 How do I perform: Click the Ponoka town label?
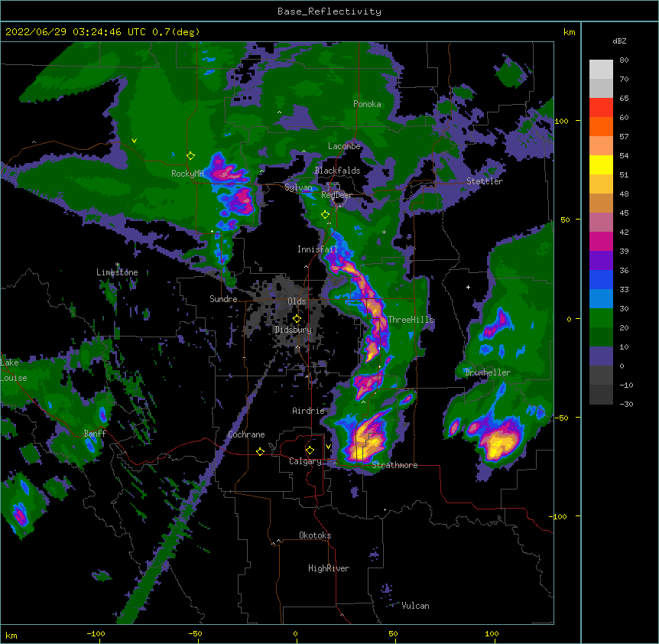tap(367, 104)
